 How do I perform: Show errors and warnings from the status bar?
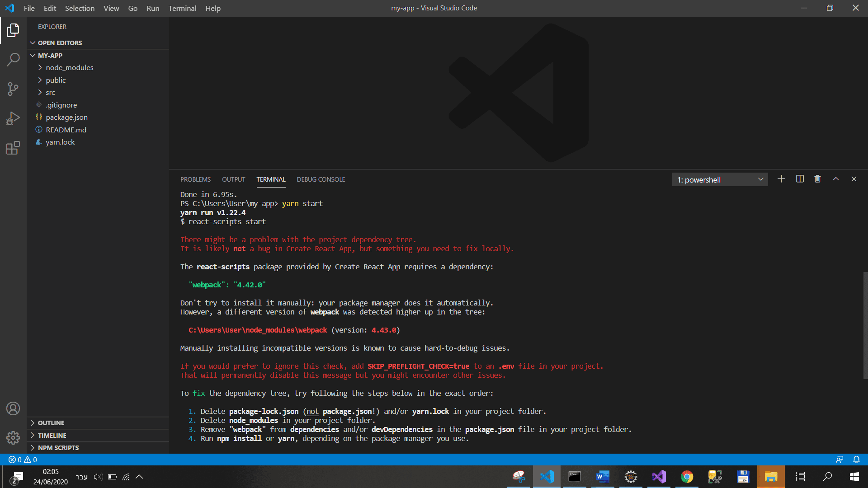point(23,460)
